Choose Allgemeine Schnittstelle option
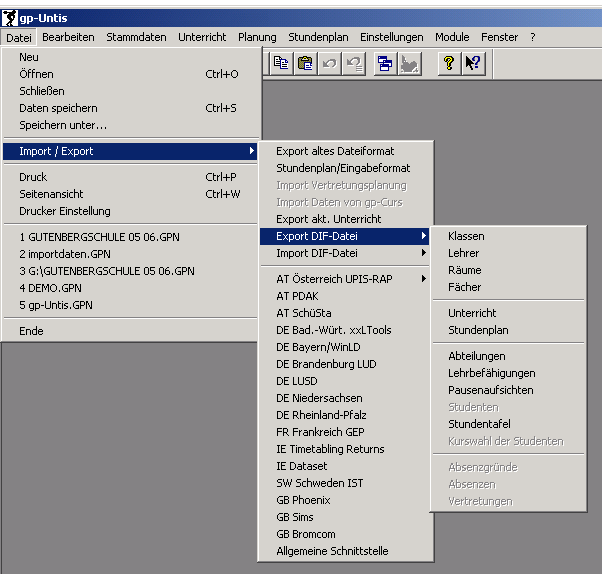Screen dimensions: 602x574 tap(332, 551)
